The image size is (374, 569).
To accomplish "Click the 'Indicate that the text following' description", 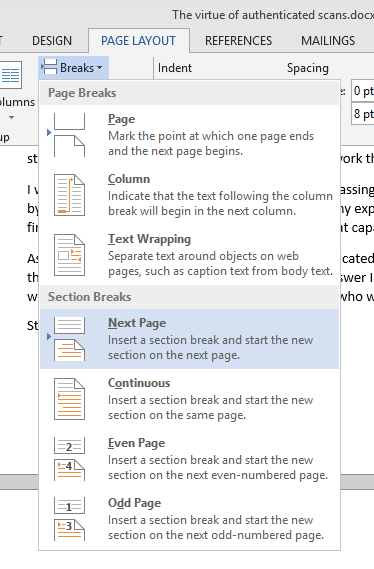I will click(220, 203).
